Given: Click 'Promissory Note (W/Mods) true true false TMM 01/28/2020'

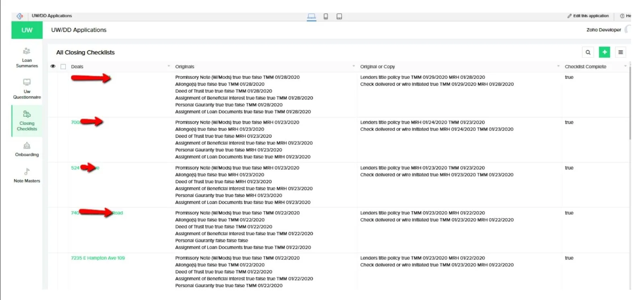Looking at the screenshot, I should click(x=237, y=77).
